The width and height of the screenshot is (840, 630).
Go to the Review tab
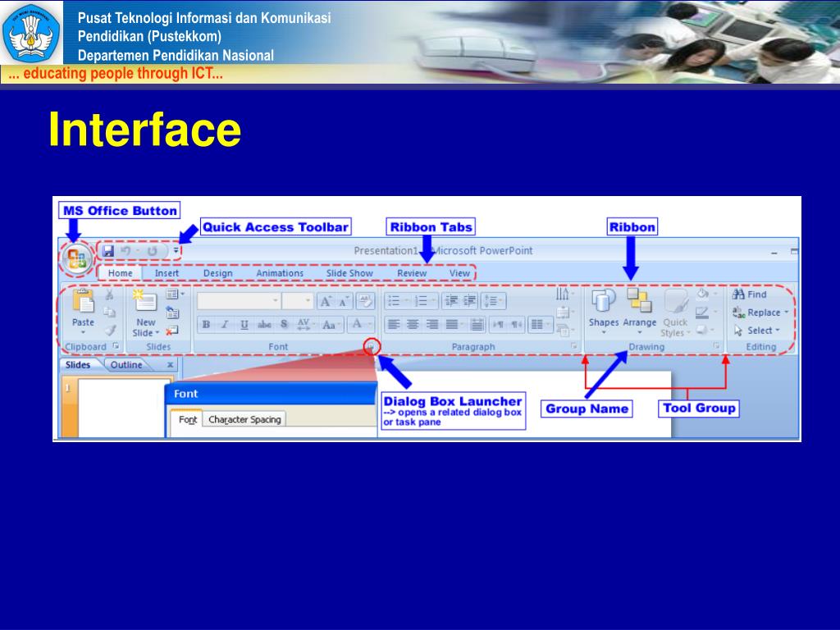(412, 273)
